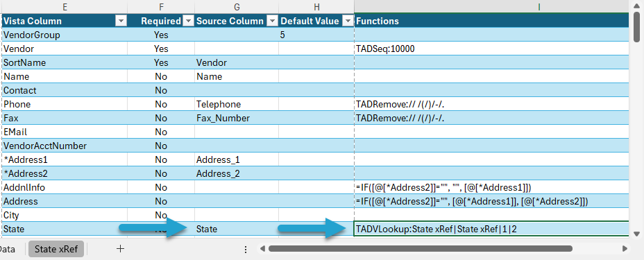Select column H header

pos(316,6)
